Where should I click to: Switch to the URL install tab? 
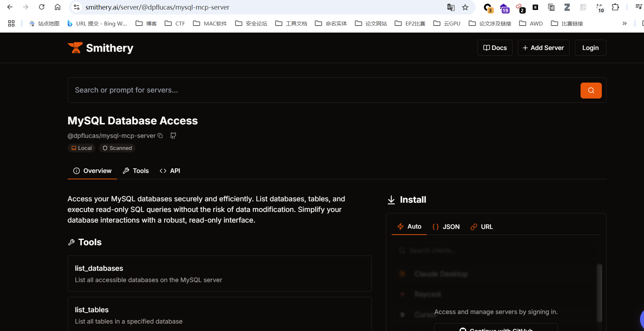[x=481, y=227]
